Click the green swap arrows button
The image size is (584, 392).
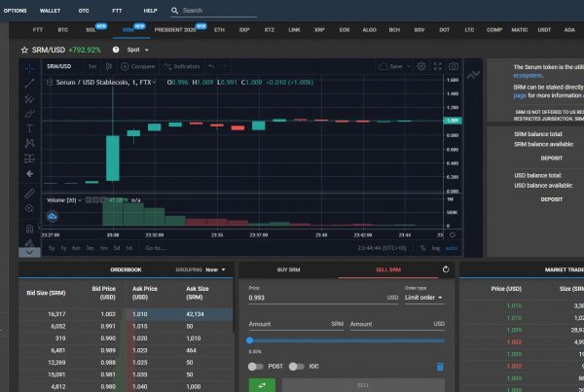tap(262, 385)
